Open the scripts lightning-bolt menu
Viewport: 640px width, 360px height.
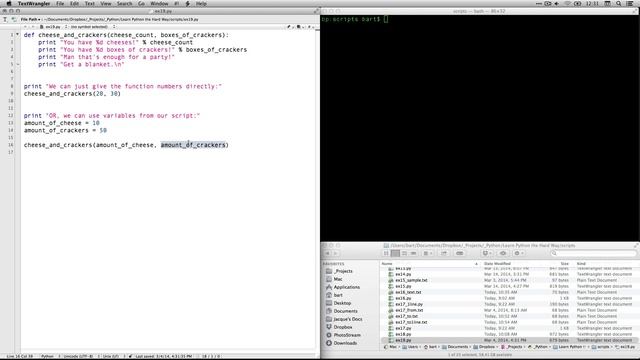point(188,3)
